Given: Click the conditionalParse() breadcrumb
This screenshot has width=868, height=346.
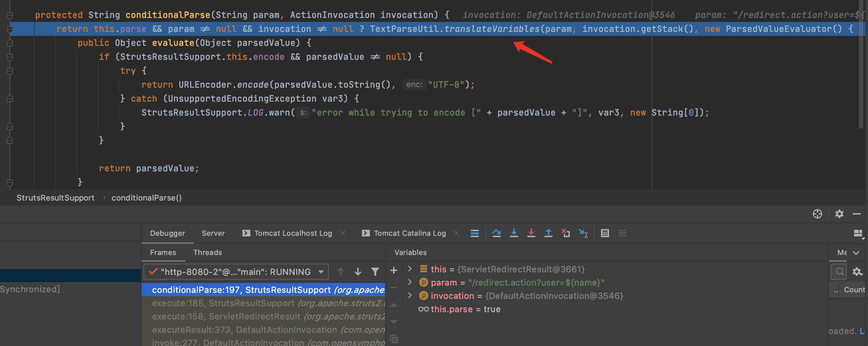Looking at the screenshot, I should point(146,198).
